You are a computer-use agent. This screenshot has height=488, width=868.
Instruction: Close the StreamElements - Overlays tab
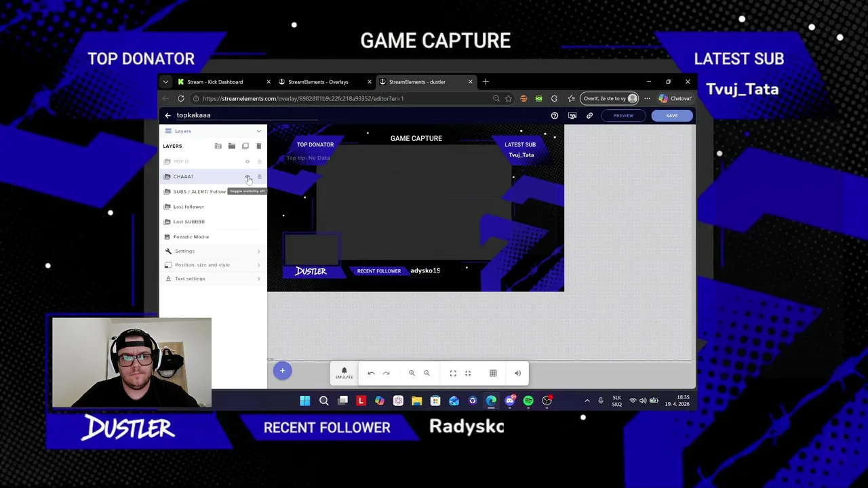point(370,82)
